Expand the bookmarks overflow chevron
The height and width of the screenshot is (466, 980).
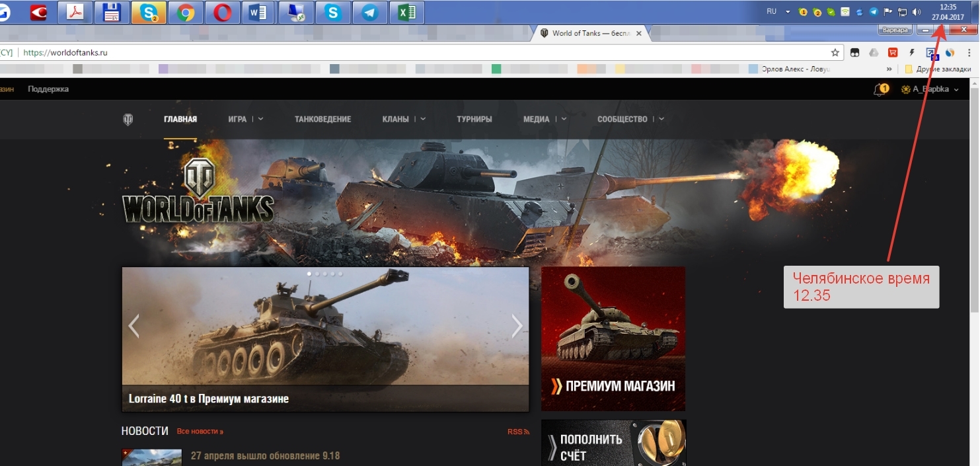tap(889, 69)
